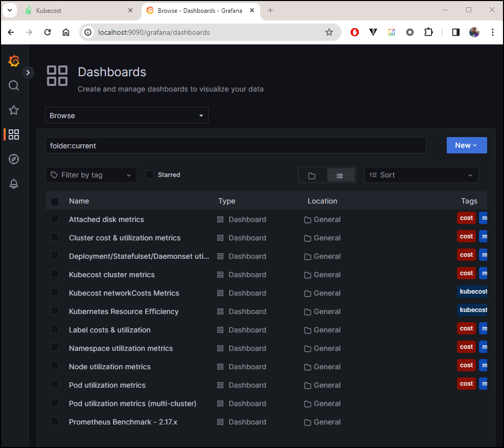Image resolution: width=504 pixels, height=448 pixels.
Task: Open Alerting via the bell icon
Action: [14, 184]
